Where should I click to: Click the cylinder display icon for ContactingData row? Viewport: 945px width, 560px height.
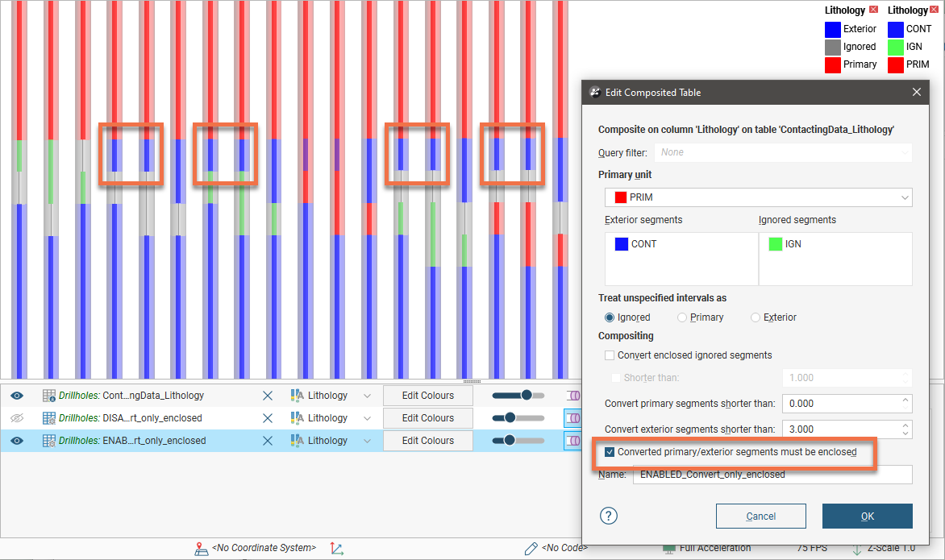click(x=573, y=396)
